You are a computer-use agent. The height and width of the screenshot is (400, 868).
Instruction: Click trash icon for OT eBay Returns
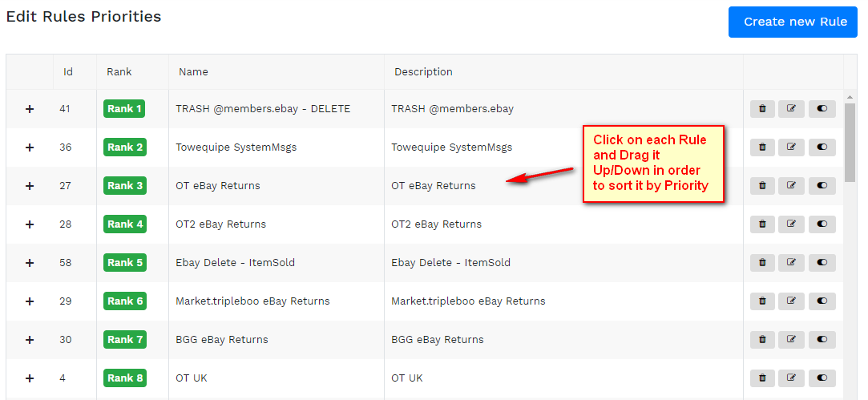[x=762, y=186]
